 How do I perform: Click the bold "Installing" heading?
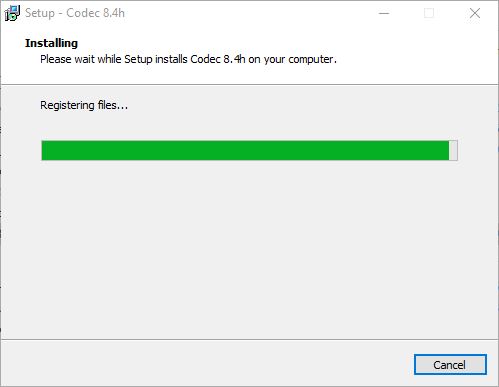tap(51, 43)
